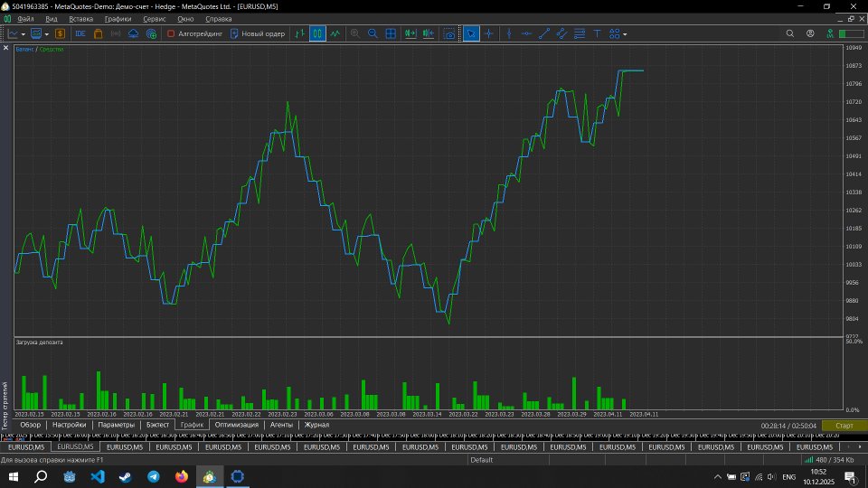Open the search magnifier in toolbar

coord(790,33)
